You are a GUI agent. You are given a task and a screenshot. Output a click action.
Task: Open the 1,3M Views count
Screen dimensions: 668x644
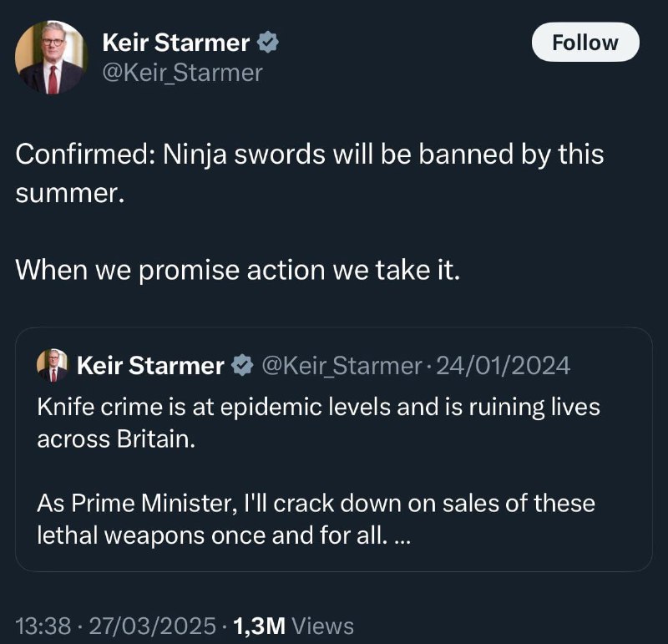click(294, 626)
